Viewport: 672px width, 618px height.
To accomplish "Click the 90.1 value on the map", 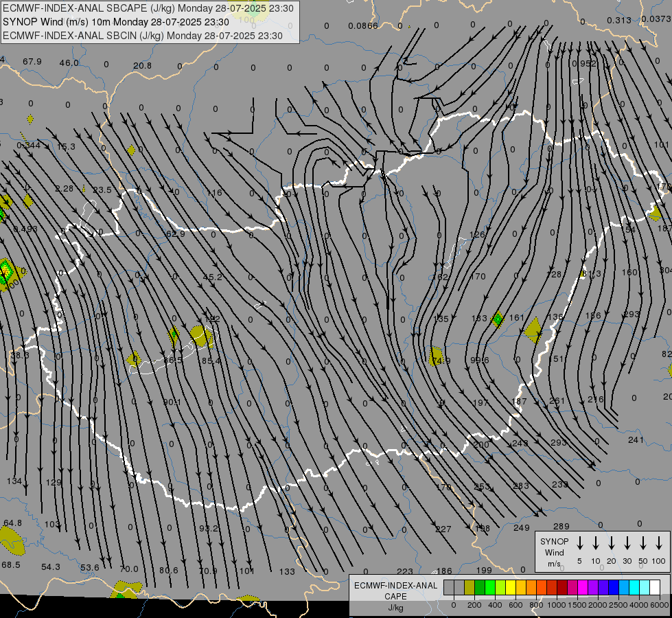I will click(x=172, y=402).
